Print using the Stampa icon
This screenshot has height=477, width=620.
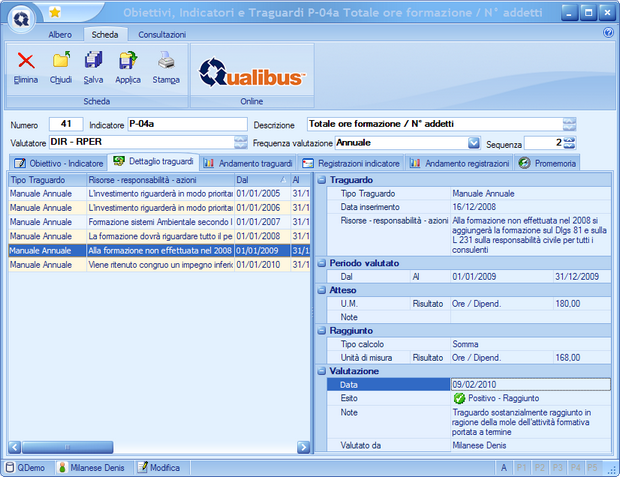(166, 64)
